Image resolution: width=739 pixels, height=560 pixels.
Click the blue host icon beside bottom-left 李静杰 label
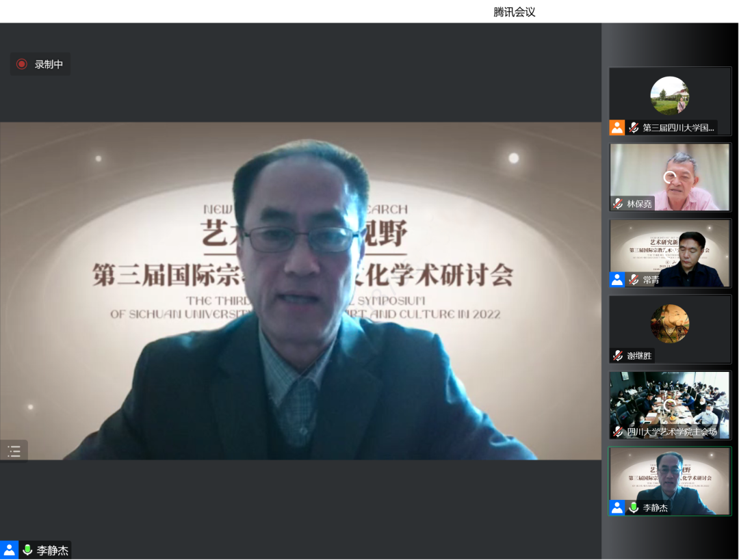pyautogui.click(x=9, y=550)
